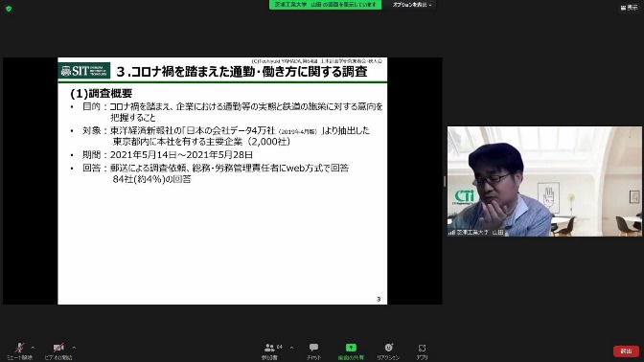The width and height of the screenshot is (644, 362).
Task: Expand participants options arrow
Action: pos(291,348)
